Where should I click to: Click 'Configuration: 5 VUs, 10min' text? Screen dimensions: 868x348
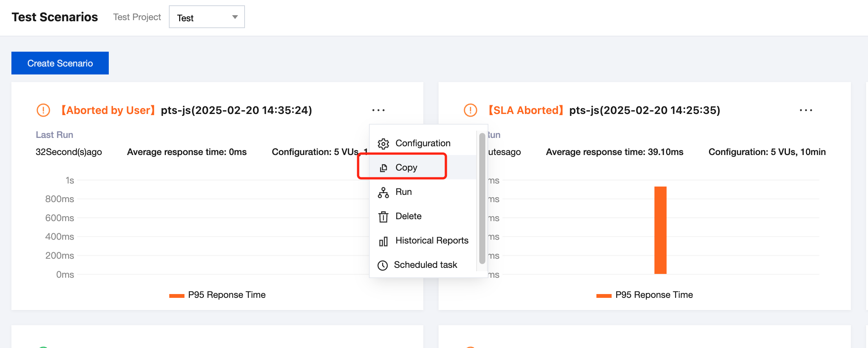[767, 152]
